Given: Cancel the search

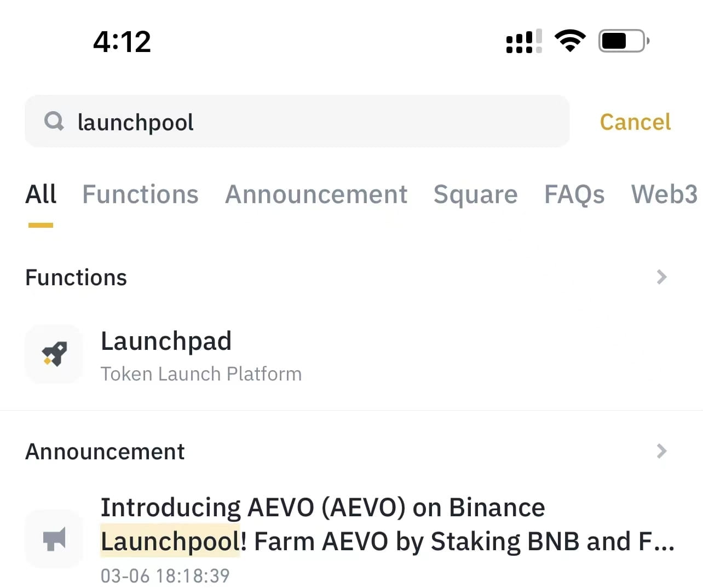Looking at the screenshot, I should pos(635,122).
